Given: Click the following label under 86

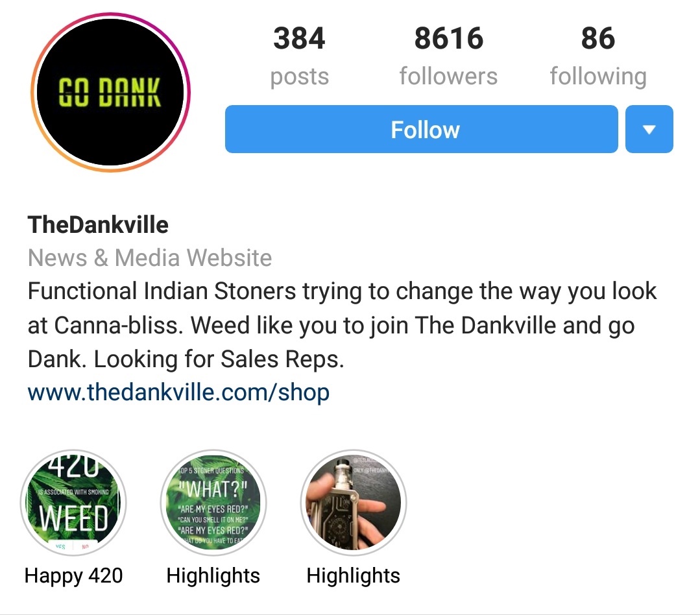Looking at the screenshot, I should click(x=598, y=77).
